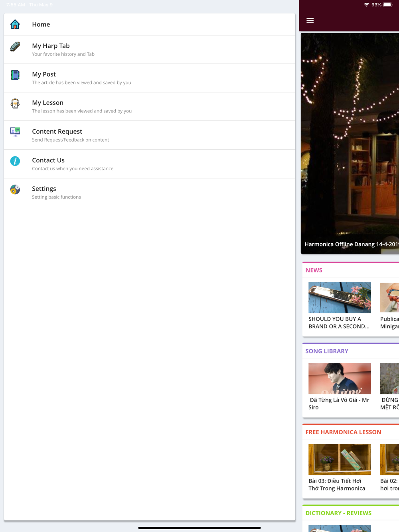Image resolution: width=399 pixels, height=532 pixels.
Task: Tap the home indicator bar
Action: pyautogui.click(x=199, y=528)
